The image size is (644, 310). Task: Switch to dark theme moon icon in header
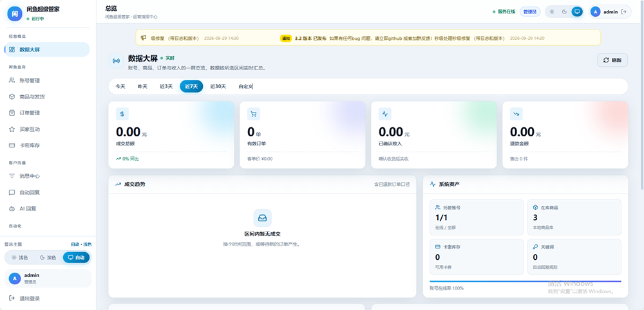(x=565, y=12)
